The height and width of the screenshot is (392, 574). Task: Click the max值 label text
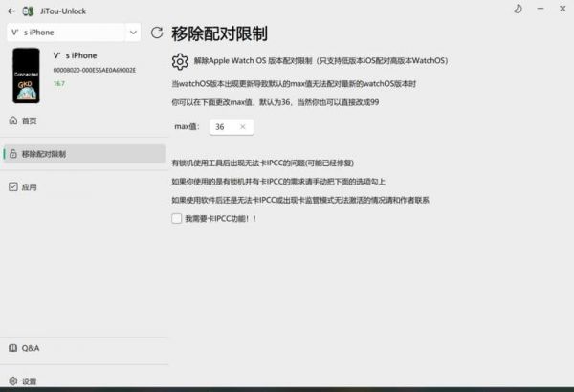187,126
